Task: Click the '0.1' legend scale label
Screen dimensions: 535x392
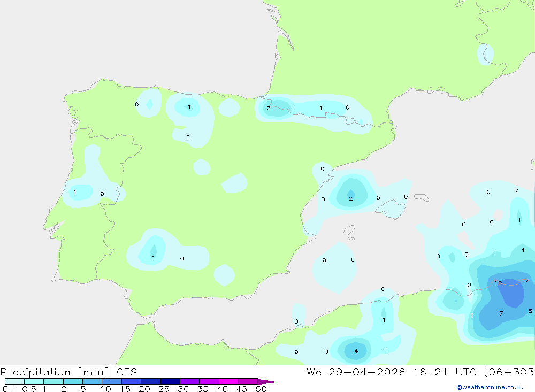Action: click(9, 389)
